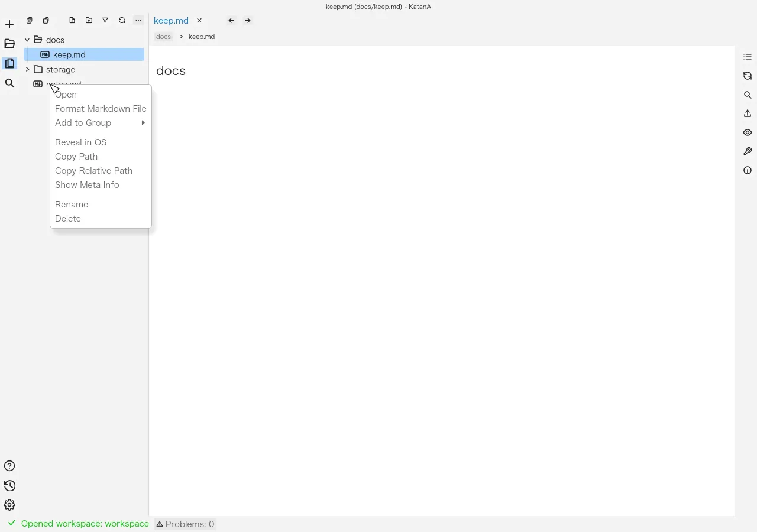Screen dimensions: 757x532
Task: Click the docs breadcrumb segment
Action: (x=163, y=37)
